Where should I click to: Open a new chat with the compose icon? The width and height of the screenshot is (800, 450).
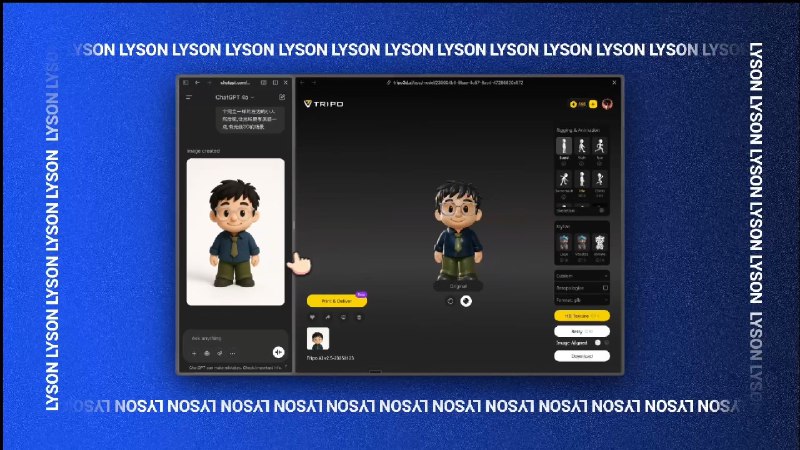point(282,97)
